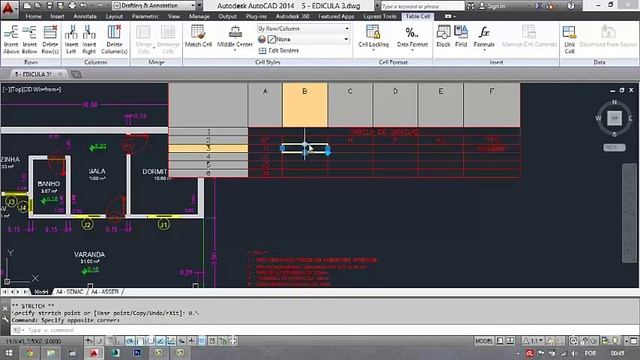The width and height of the screenshot is (640, 360).
Task: Click the Merge Cells tool
Action: point(143,40)
